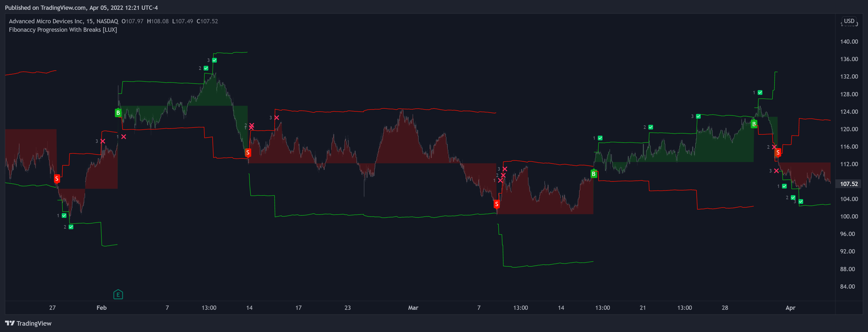
Task: Click the 100.00 price axis label
Action: click(x=849, y=216)
